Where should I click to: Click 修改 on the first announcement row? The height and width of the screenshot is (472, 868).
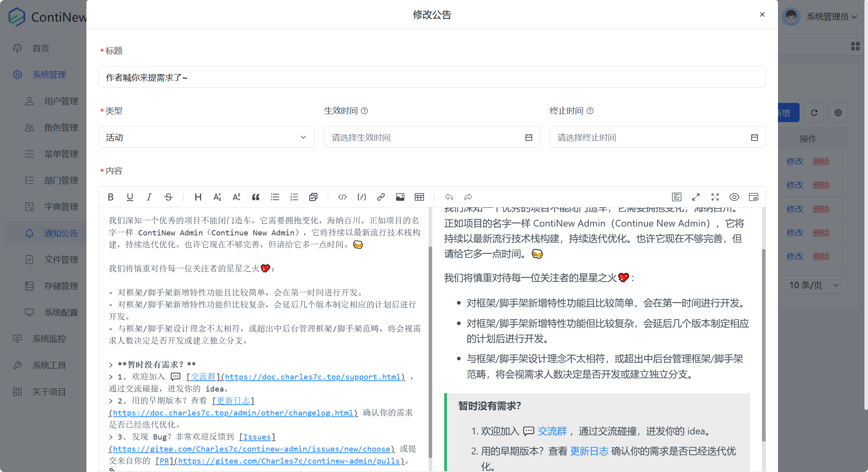(795, 161)
